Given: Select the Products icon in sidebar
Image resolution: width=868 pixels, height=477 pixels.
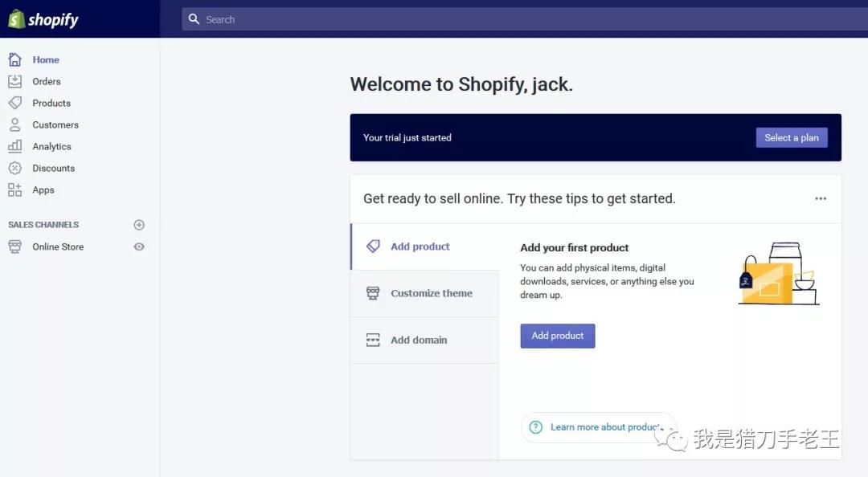Looking at the screenshot, I should pyautogui.click(x=16, y=103).
